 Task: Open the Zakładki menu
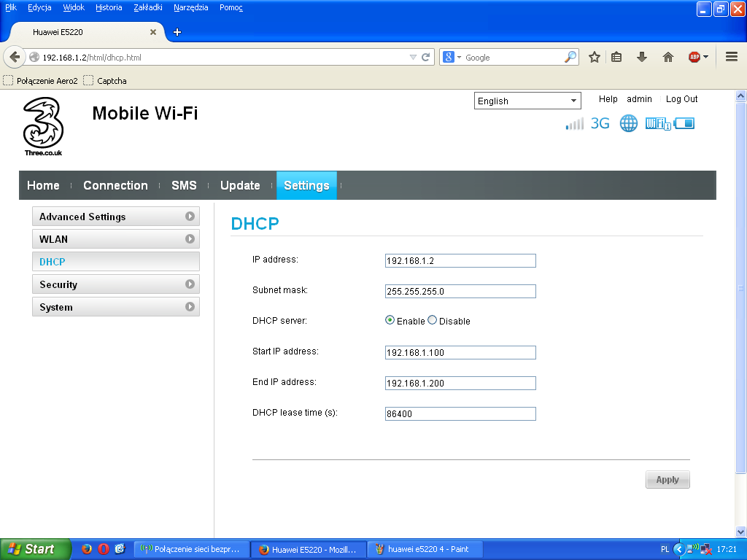pos(148,7)
